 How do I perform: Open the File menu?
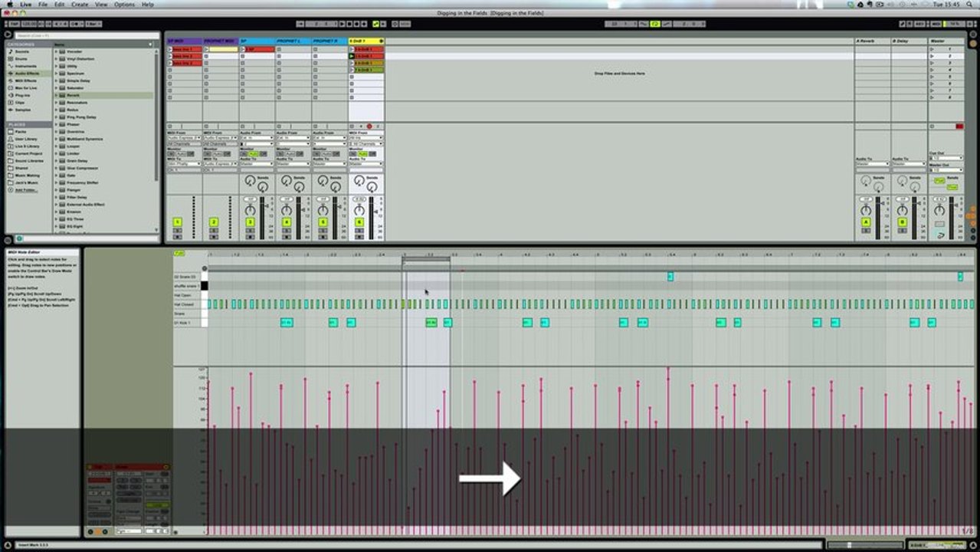click(43, 4)
